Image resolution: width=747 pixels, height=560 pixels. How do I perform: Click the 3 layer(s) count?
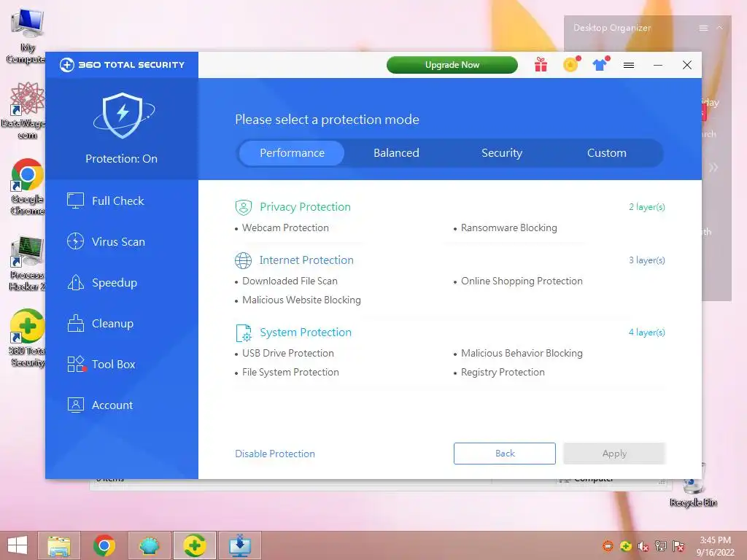click(x=647, y=260)
